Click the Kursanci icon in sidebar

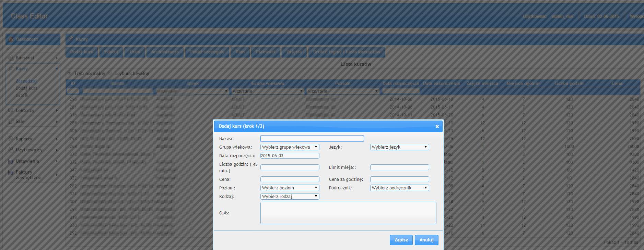tap(11, 58)
